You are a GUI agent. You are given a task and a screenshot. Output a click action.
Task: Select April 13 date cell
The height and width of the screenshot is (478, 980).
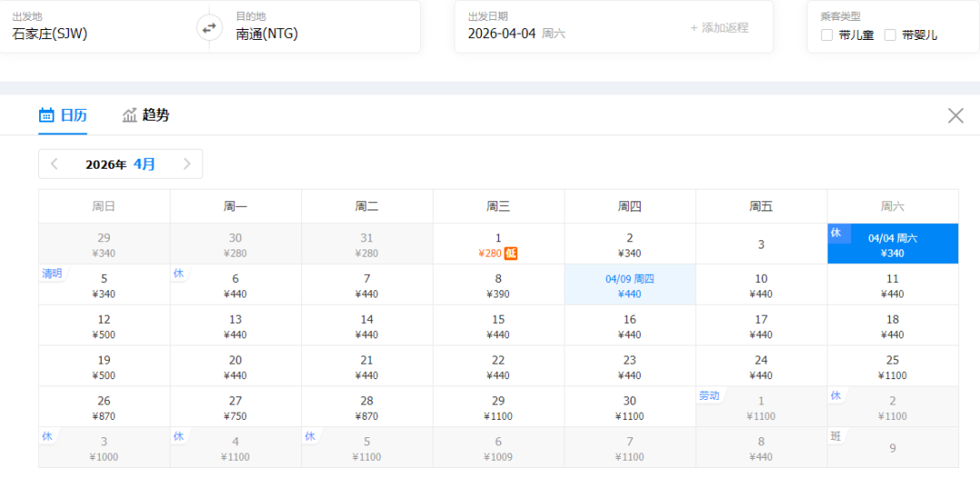236,325
